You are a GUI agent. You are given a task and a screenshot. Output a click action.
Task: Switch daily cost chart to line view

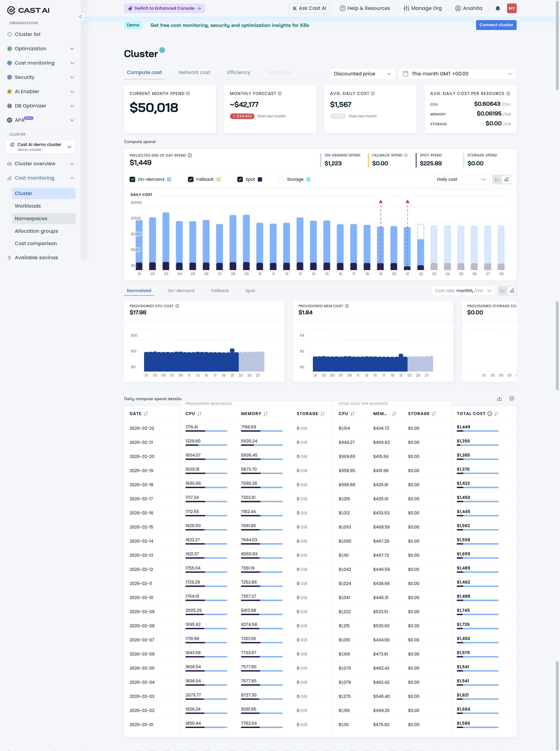(497, 179)
